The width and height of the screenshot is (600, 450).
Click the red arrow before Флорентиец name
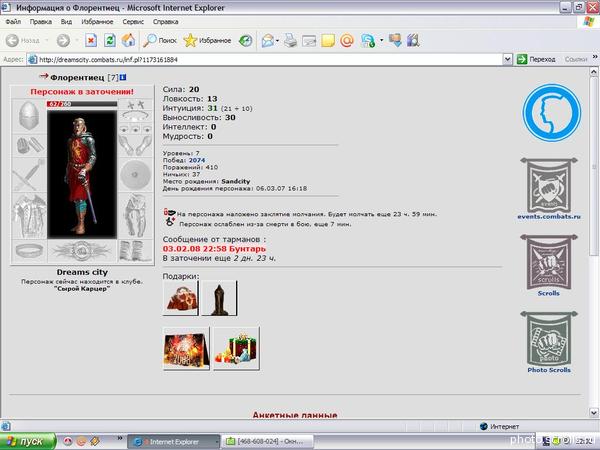pos(44,76)
